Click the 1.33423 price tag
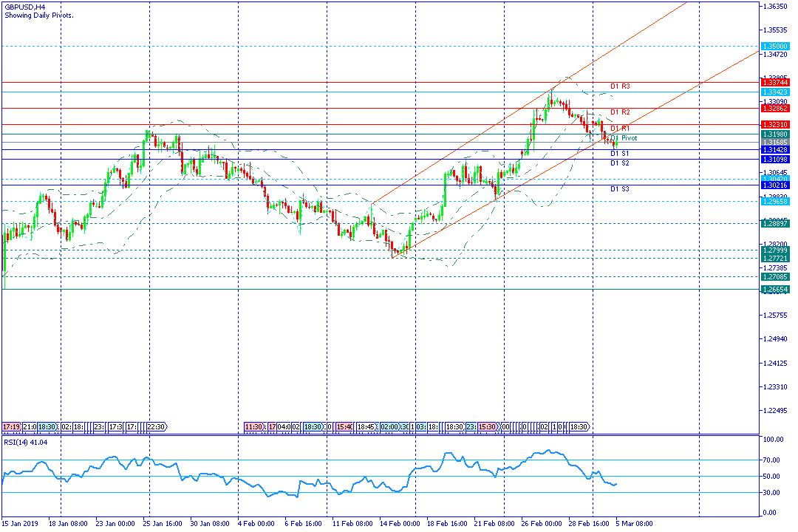Screen dimensions: 798x532 (x=775, y=92)
